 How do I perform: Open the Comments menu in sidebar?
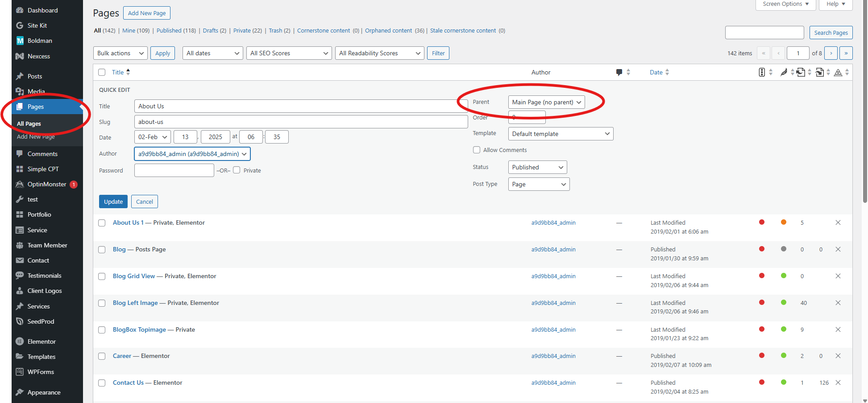point(42,154)
